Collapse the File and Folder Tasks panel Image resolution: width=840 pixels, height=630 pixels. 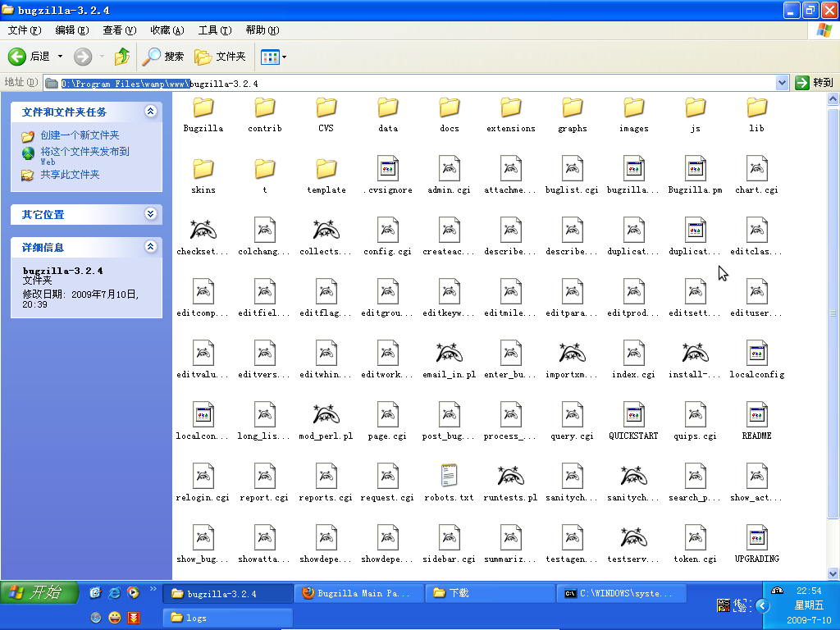151,112
